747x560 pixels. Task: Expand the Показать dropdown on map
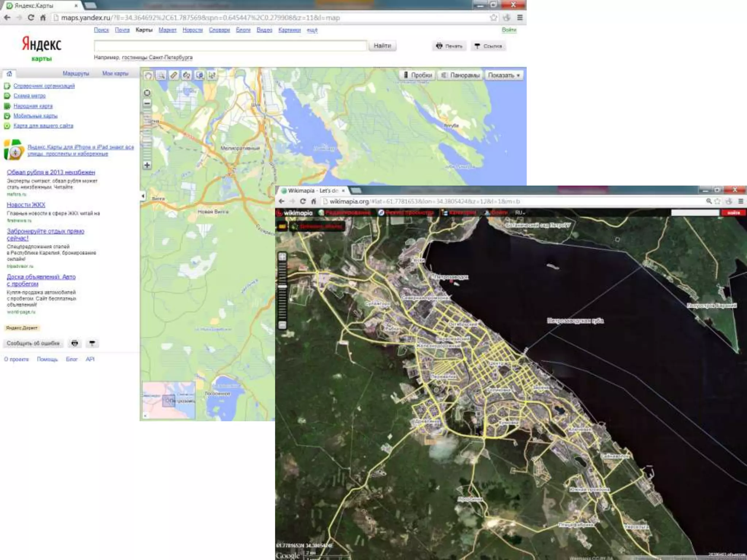point(504,75)
